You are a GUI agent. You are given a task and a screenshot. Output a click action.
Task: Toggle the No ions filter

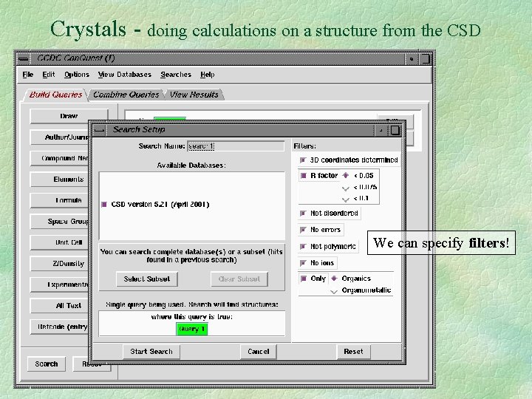point(303,262)
